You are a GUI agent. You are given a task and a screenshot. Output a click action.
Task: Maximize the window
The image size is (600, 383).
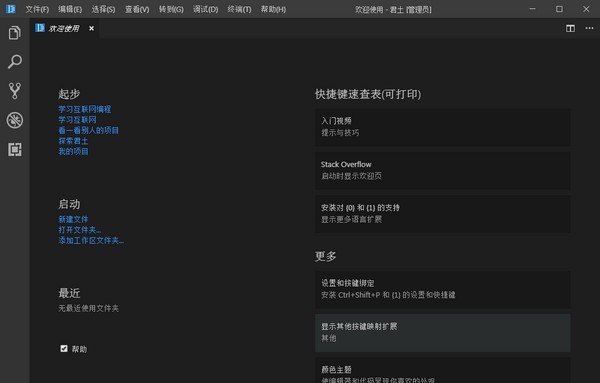coord(559,9)
